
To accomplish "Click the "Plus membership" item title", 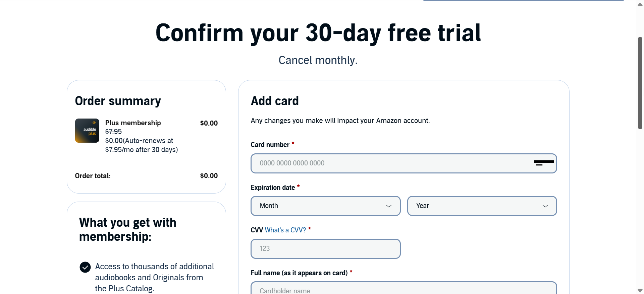I will pos(133,123).
